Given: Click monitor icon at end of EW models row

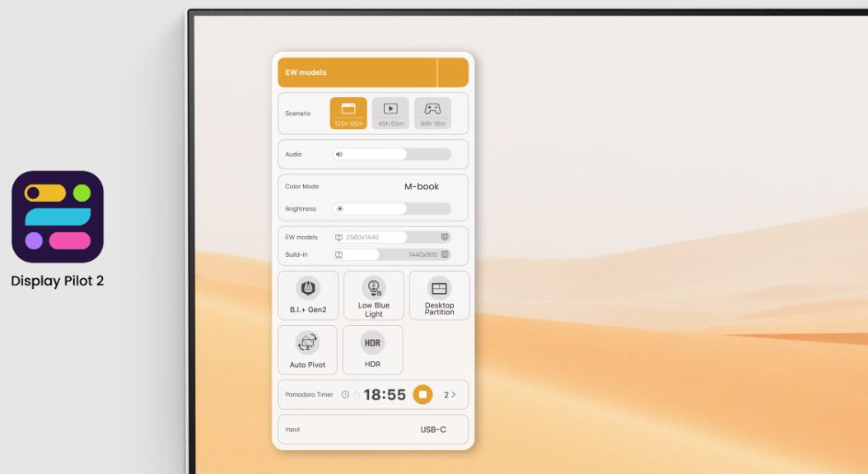Looking at the screenshot, I should pos(445,237).
